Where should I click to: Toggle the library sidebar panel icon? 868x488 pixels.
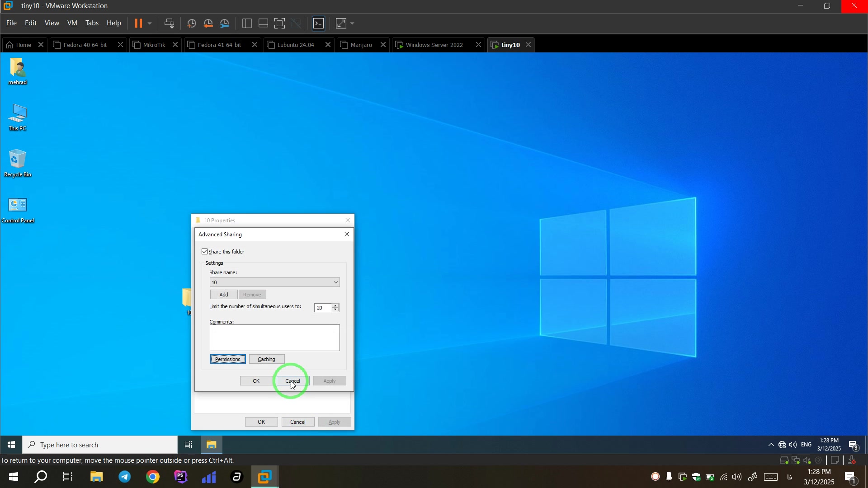point(247,23)
